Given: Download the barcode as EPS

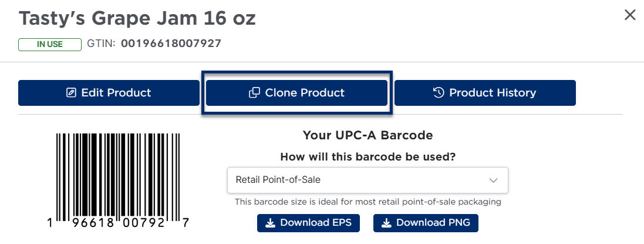Looking at the screenshot, I should pos(308,223).
